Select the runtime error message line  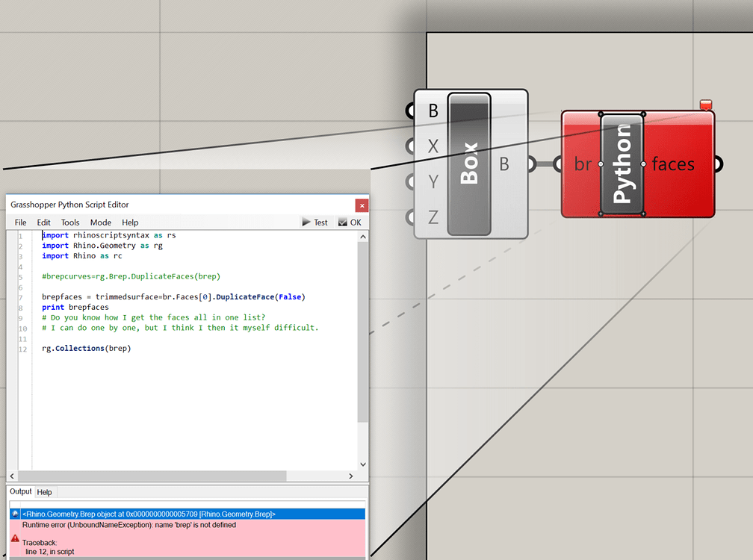click(x=129, y=525)
